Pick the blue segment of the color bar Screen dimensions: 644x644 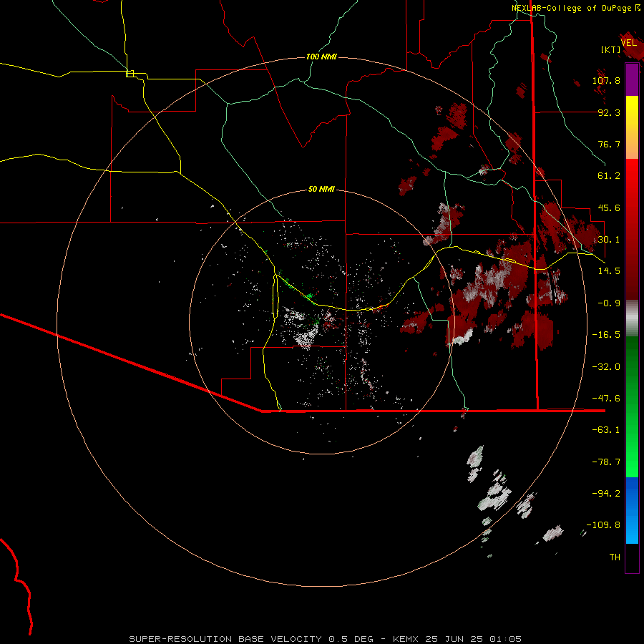632,510
